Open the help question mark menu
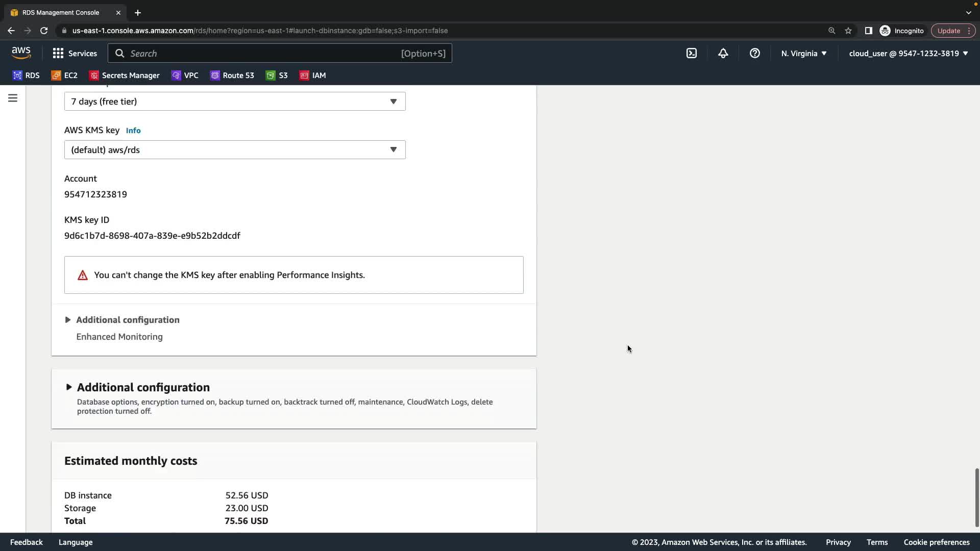 pyautogui.click(x=754, y=53)
